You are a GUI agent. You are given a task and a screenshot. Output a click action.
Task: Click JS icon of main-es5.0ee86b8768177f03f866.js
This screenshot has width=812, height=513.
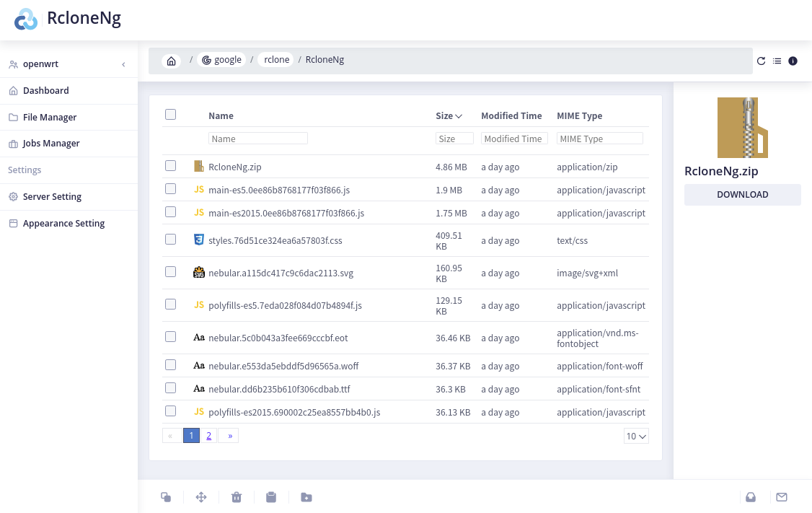click(x=199, y=189)
